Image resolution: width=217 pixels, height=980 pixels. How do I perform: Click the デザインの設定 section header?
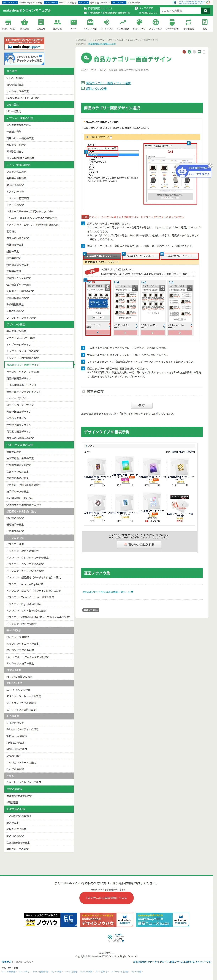[39, 325]
